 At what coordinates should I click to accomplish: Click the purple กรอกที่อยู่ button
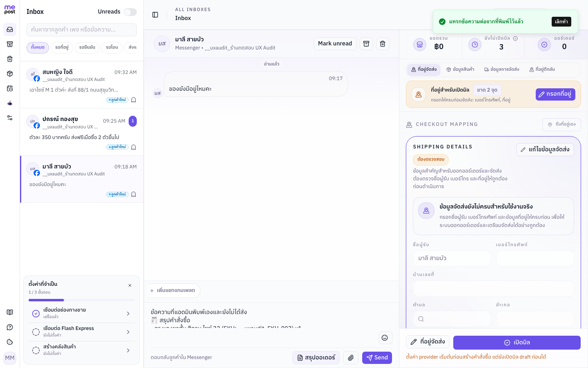point(555,94)
